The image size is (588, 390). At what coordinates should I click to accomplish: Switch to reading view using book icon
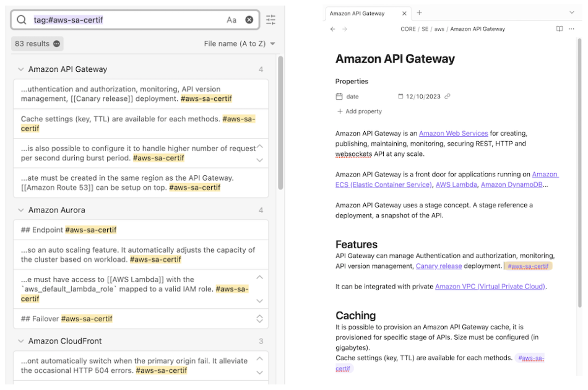click(559, 29)
